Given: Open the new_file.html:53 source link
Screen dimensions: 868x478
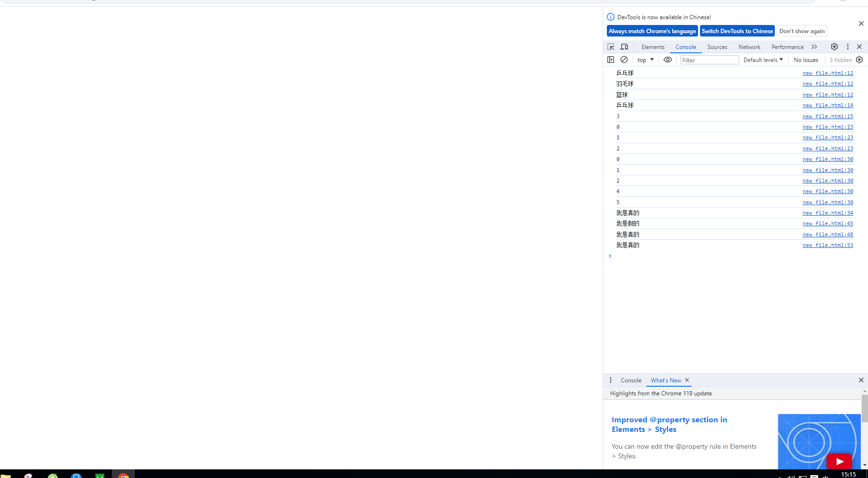Looking at the screenshot, I should tap(828, 245).
